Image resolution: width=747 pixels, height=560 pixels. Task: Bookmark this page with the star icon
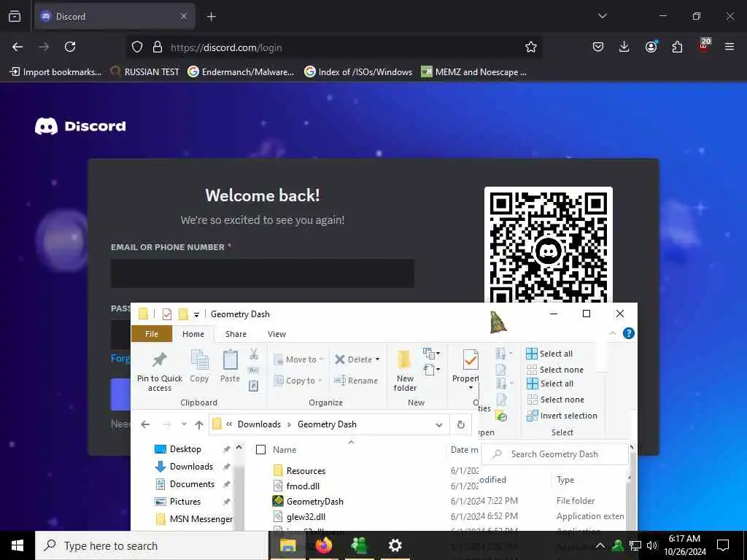click(x=531, y=47)
